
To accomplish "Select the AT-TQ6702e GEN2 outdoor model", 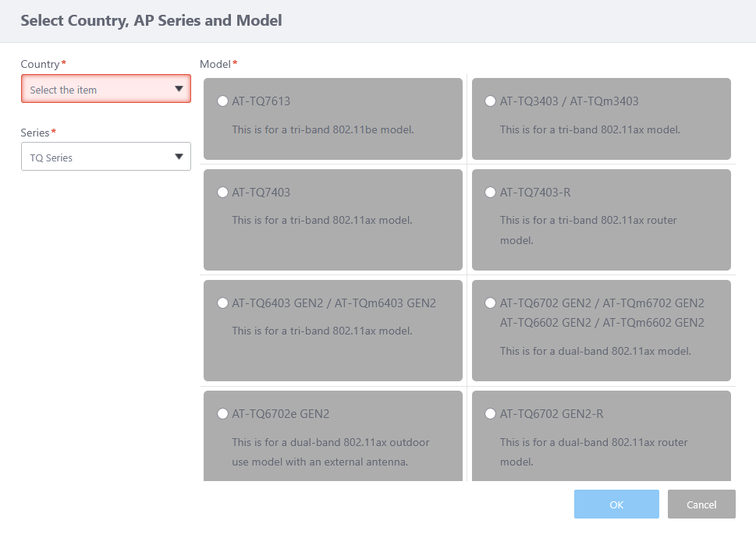I will click(223, 413).
